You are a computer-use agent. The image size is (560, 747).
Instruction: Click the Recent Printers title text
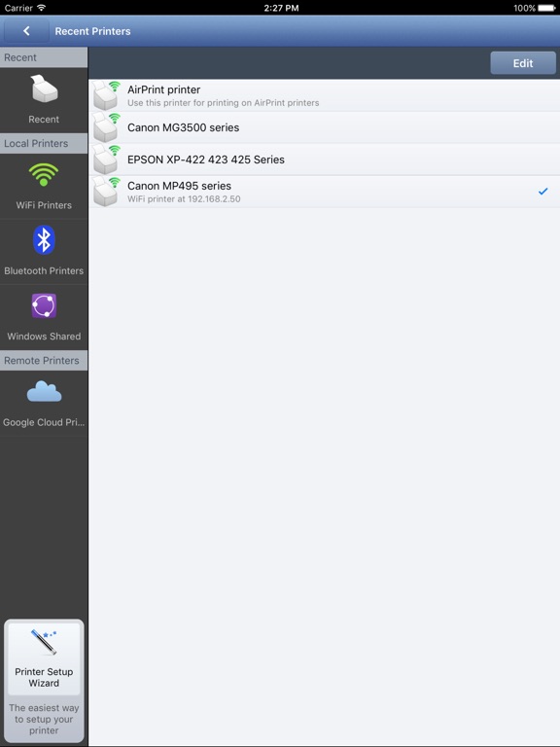92,31
